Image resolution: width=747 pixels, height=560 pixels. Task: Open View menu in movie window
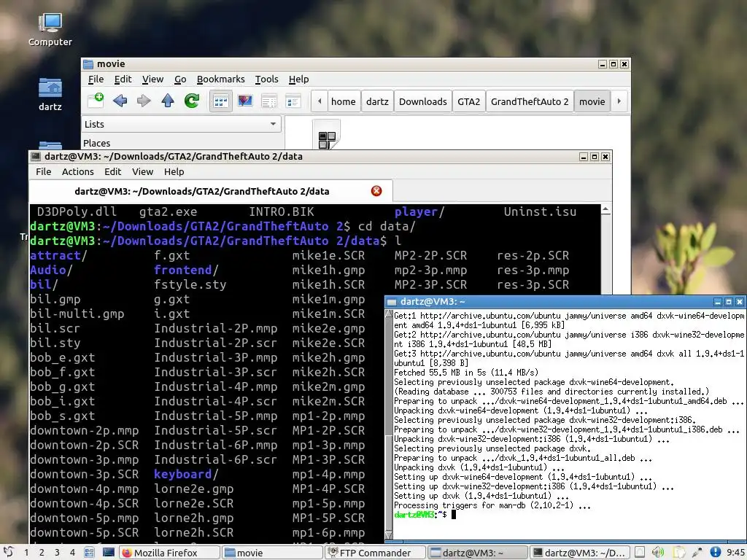(152, 79)
